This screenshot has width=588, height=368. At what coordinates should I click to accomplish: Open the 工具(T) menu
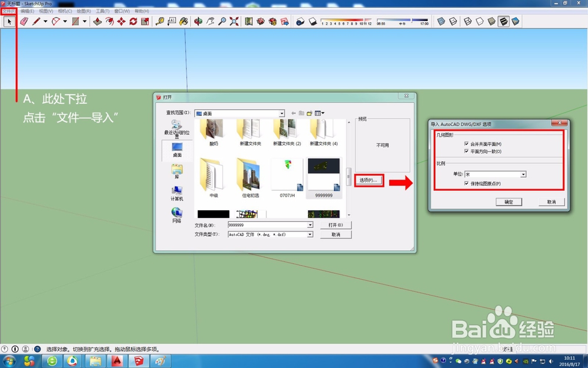[x=103, y=11]
